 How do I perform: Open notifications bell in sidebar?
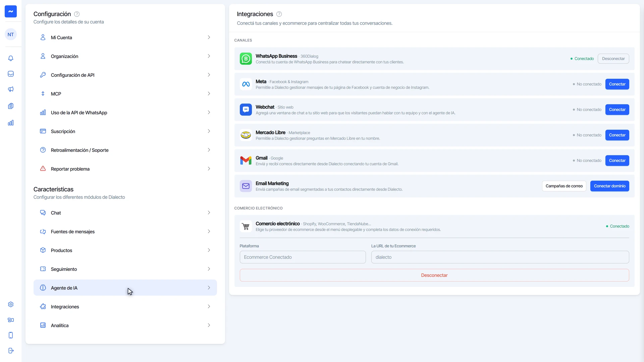click(x=11, y=58)
